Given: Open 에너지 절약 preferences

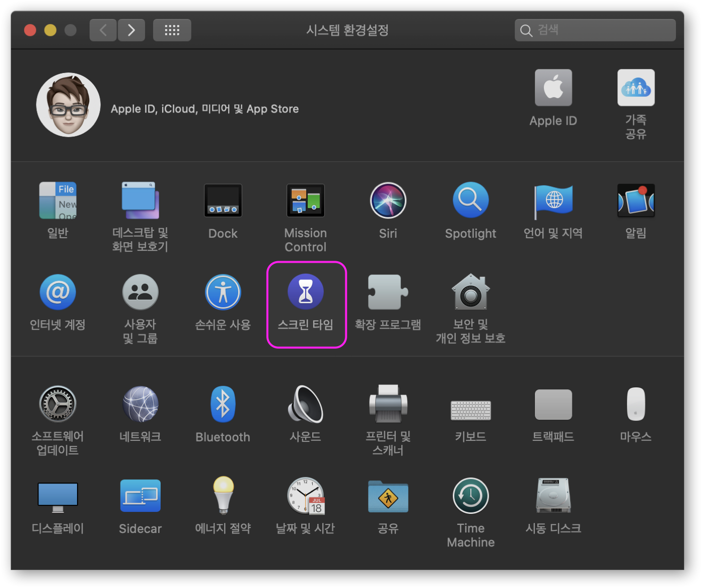Looking at the screenshot, I should coord(223,495).
